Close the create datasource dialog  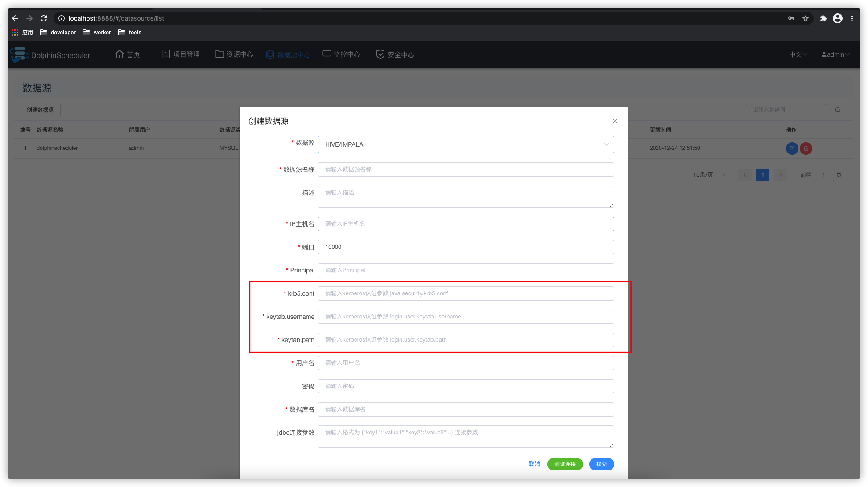coord(615,121)
